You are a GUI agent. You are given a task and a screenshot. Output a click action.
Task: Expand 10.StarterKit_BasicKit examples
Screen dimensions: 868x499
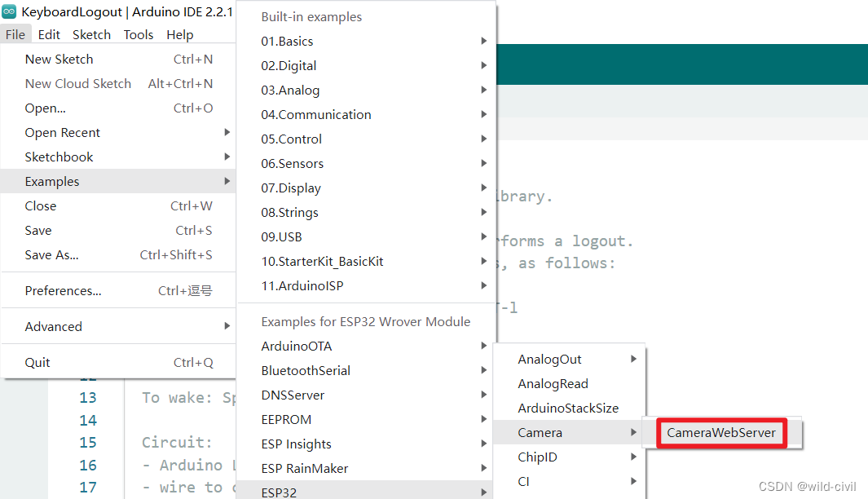point(366,261)
